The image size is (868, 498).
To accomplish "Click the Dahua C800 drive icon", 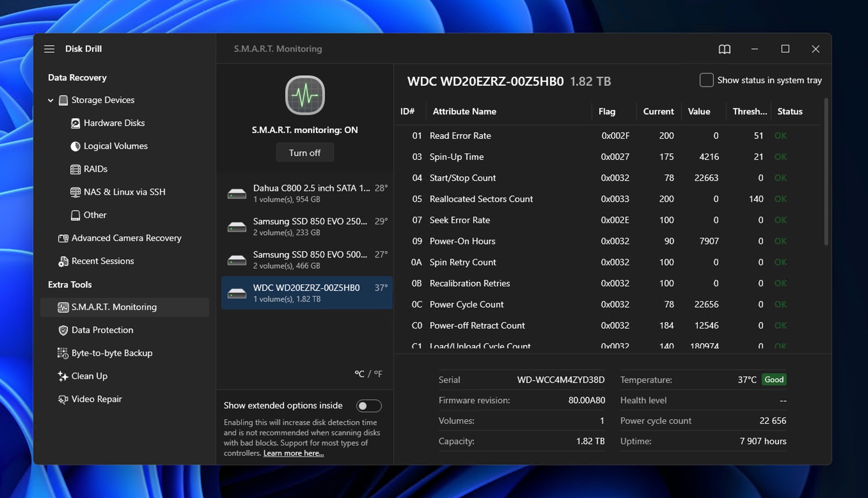I will pos(237,194).
